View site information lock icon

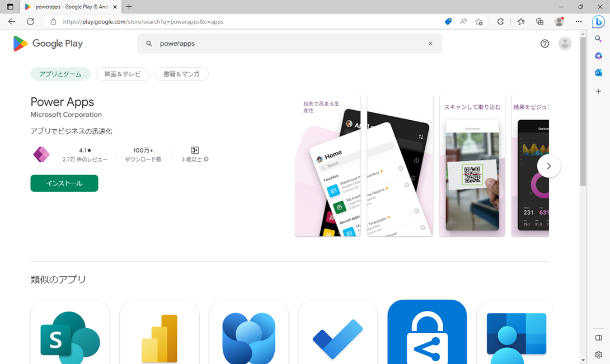point(53,22)
